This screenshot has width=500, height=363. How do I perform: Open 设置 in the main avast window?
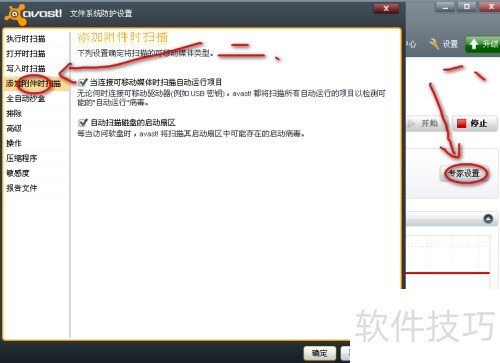pos(450,44)
